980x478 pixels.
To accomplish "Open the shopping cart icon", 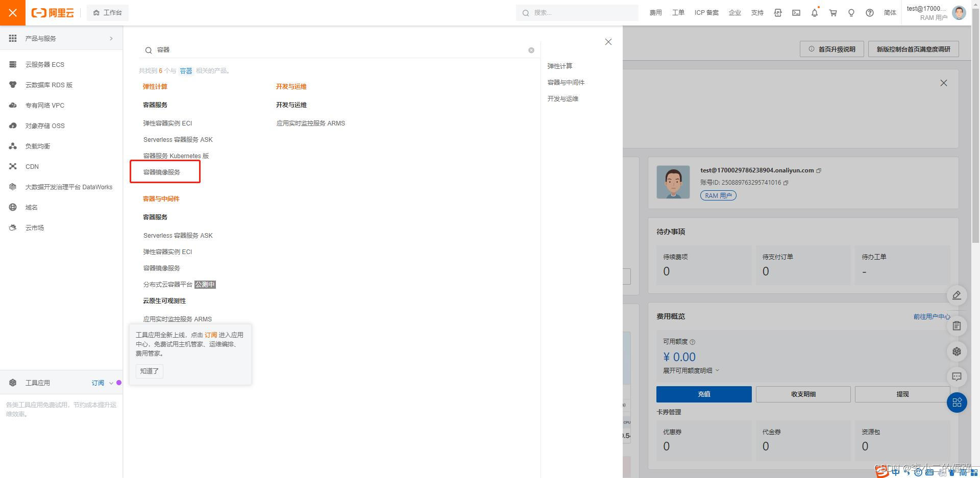I will click(x=833, y=13).
